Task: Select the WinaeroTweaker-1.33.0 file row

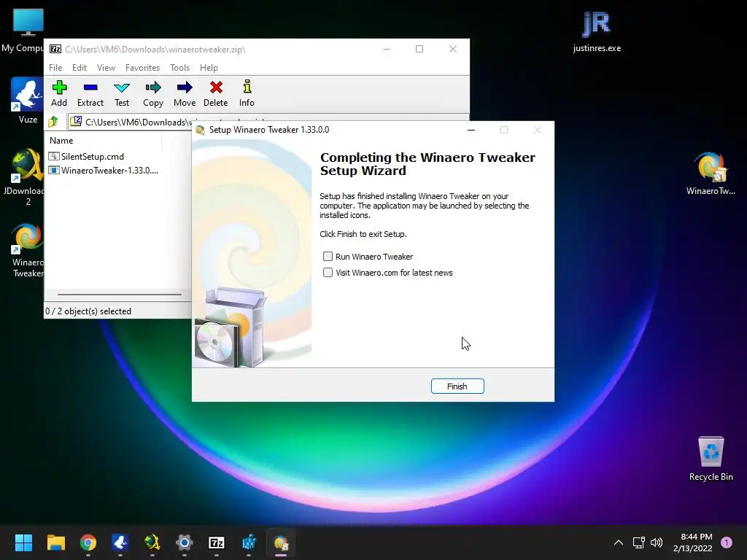Action: coord(104,170)
